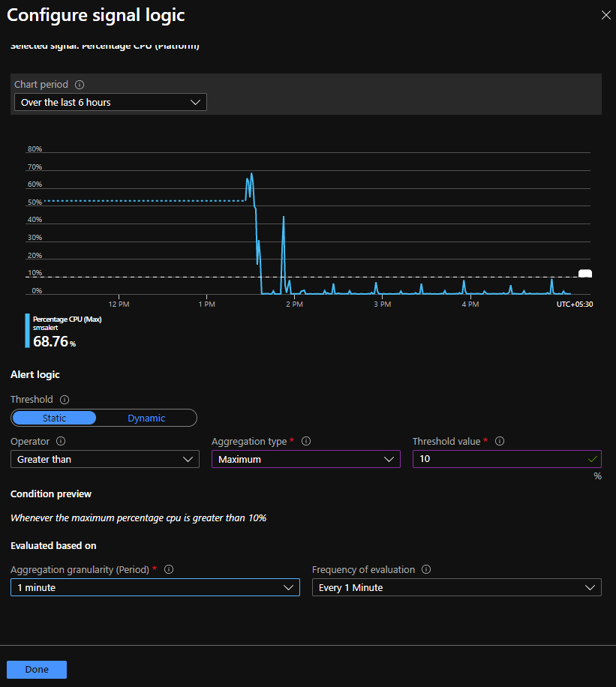Click the 12 PM axis label

pos(119,304)
